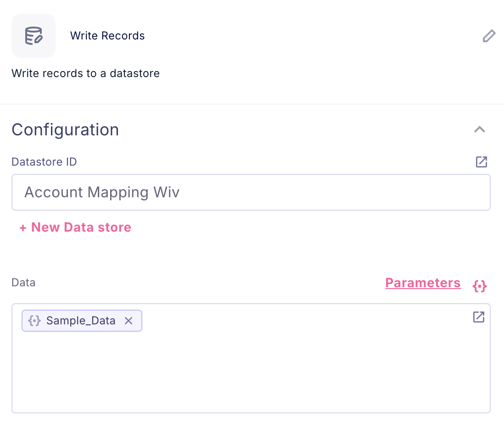Screen dimensions: 504x423
Task: Click the Datastore ID label
Action: coord(44,162)
